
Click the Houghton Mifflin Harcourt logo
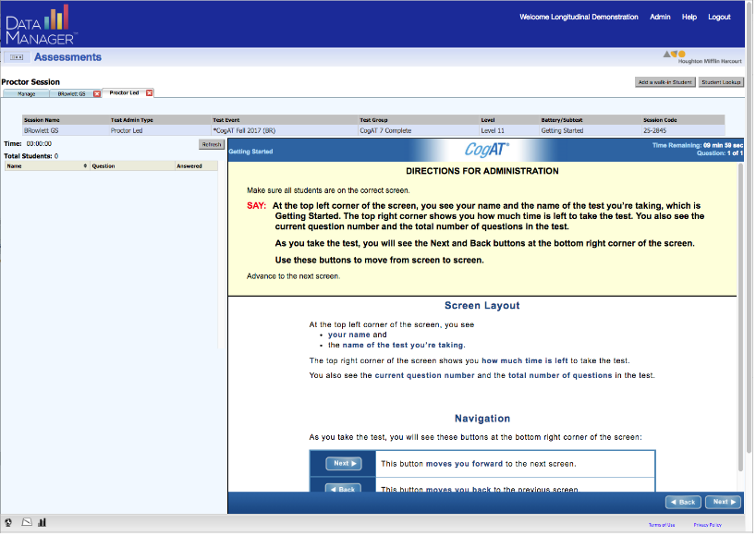pyautogui.click(x=703, y=57)
